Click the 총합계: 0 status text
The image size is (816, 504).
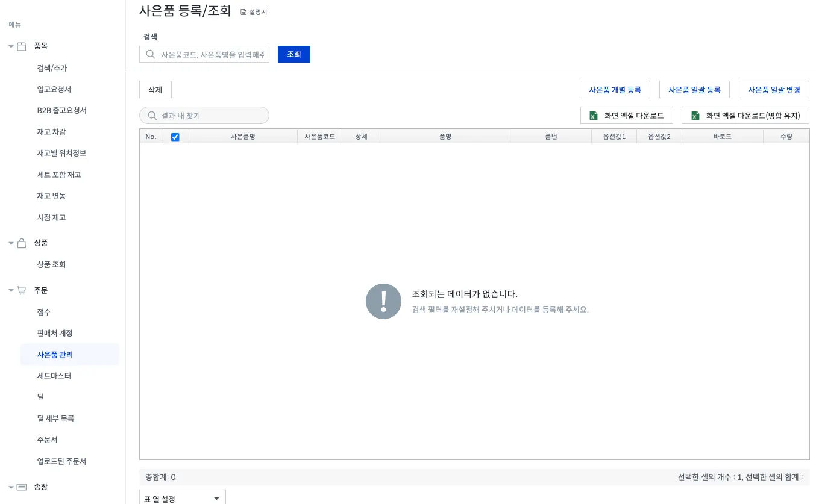click(161, 478)
